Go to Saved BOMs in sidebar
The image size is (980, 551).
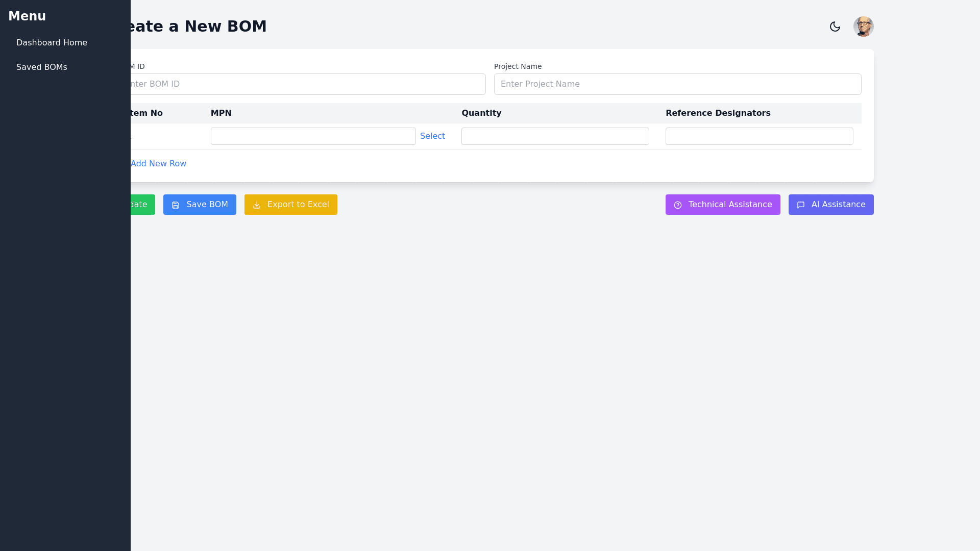pyautogui.click(x=42, y=67)
